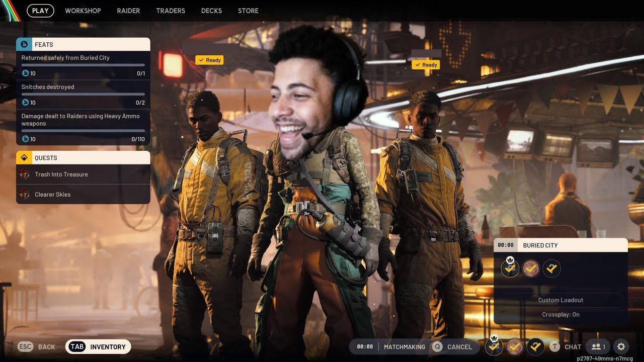Open the WORKSHOP tab
The image size is (644, 362).
click(83, 11)
